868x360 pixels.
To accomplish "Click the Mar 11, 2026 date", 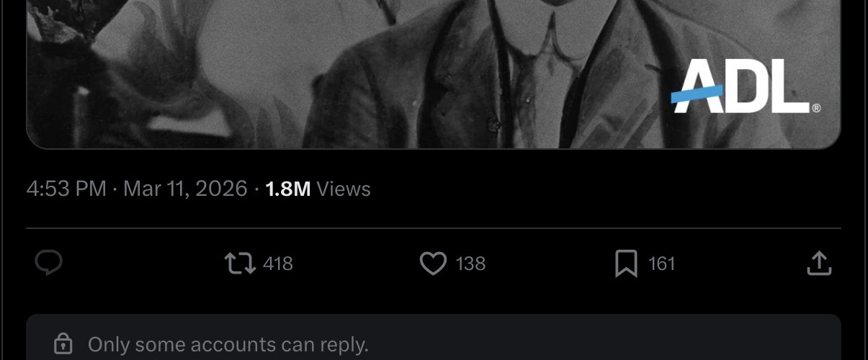I will click(x=186, y=189).
